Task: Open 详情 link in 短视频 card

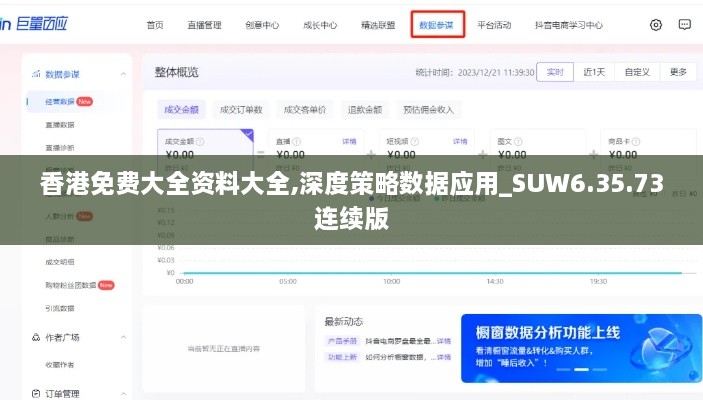Action: coord(460,142)
